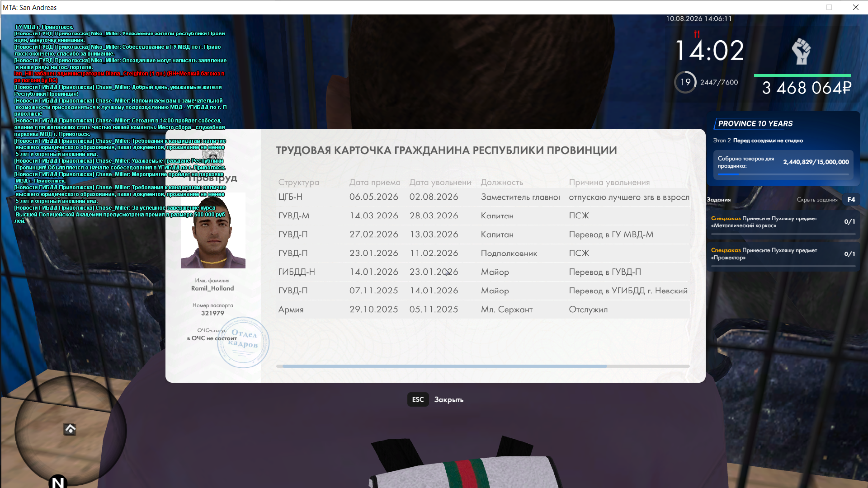
Task: Click the Заместитель главного position cell
Action: click(520, 197)
